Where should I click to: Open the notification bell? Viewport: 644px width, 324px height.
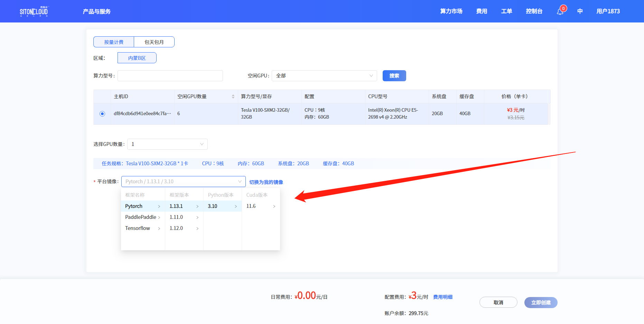pyautogui.click(x=560, y=11)
